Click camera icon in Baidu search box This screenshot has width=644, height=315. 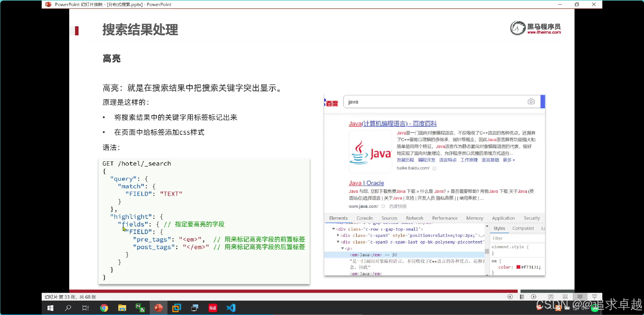tap(531, 101)
